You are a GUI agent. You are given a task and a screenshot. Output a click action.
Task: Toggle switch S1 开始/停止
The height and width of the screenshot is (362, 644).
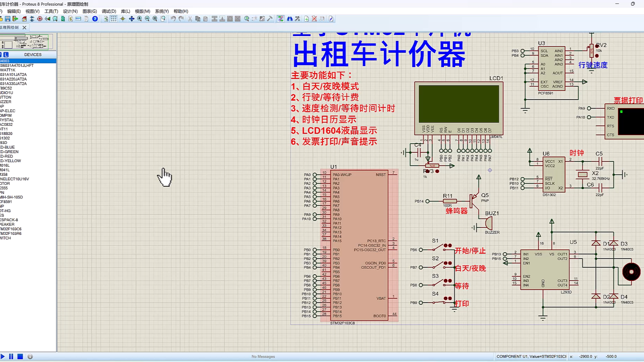439,248
